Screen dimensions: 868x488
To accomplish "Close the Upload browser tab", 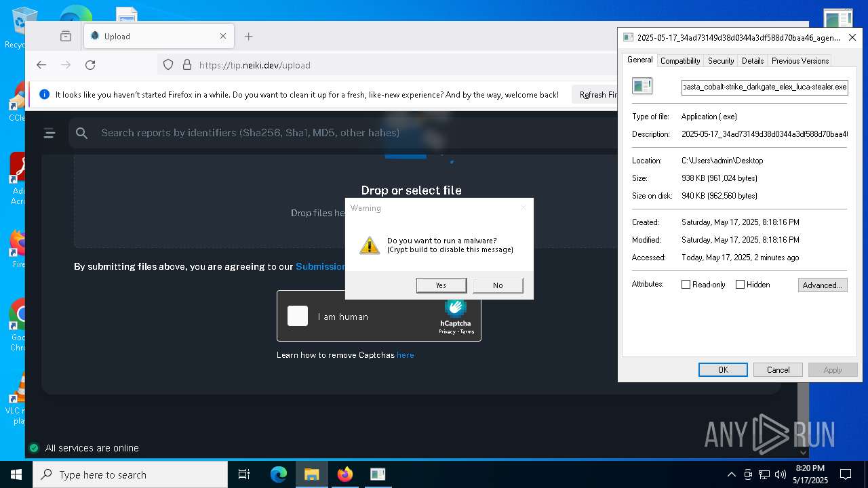I will pyautogui.click(x=223, y=36).
